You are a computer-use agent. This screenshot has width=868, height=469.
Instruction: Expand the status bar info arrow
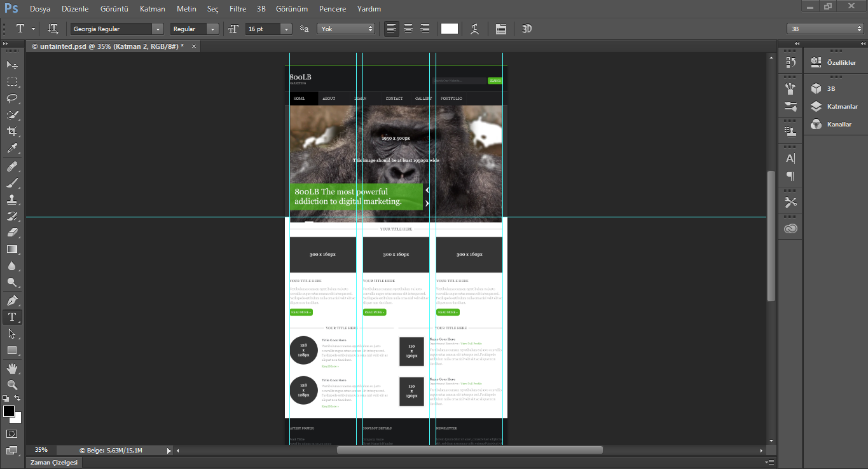point(169,451)
